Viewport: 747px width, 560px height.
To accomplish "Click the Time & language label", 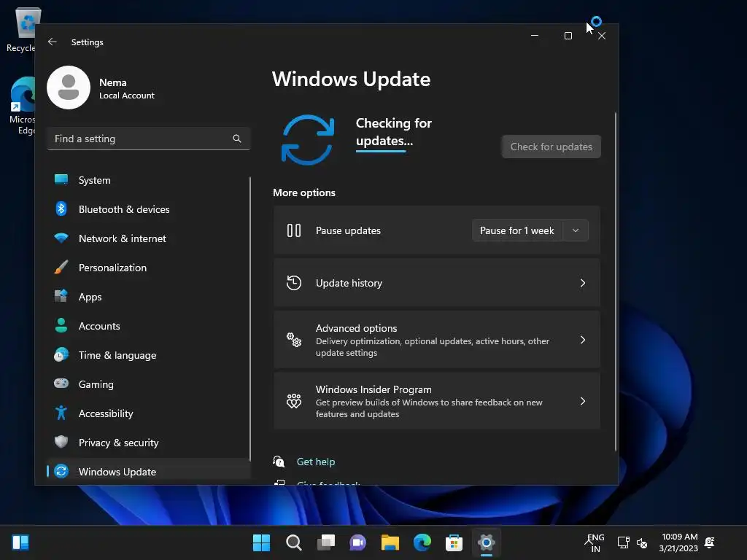I will click(117, 355).
